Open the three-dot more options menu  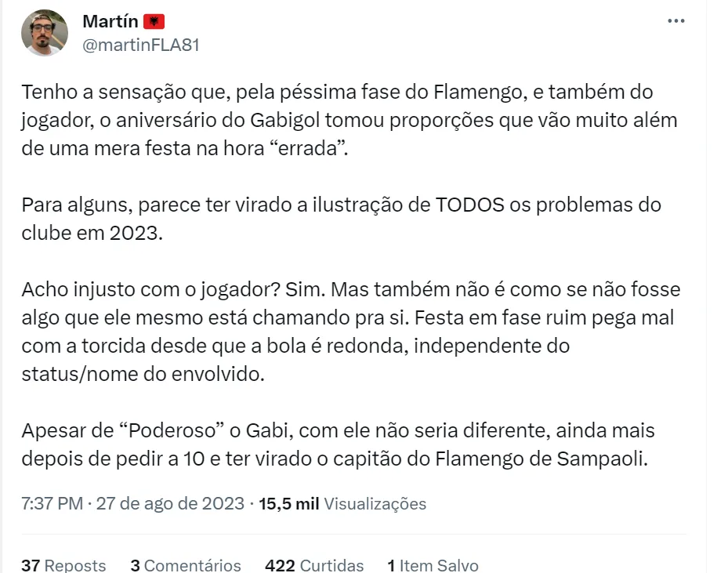tap(677, 21)
